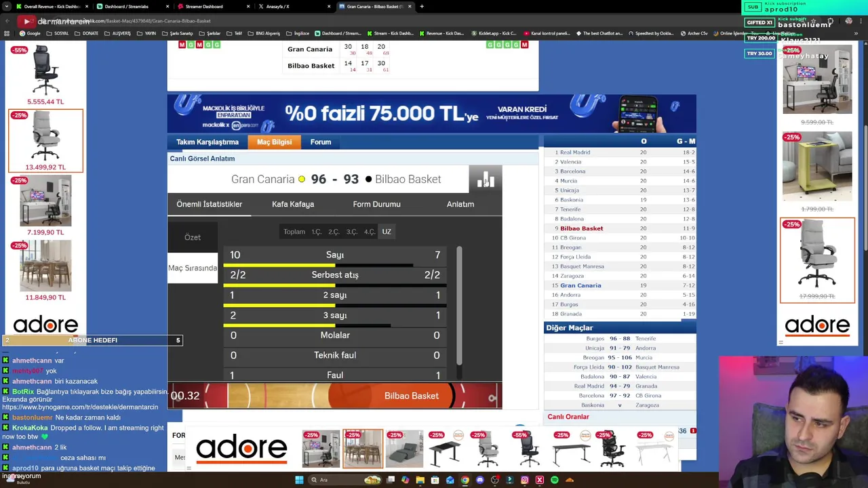Switch to Form Durumu tab
The width and height of the screenshot is (868, 488).
coord(376,204)
